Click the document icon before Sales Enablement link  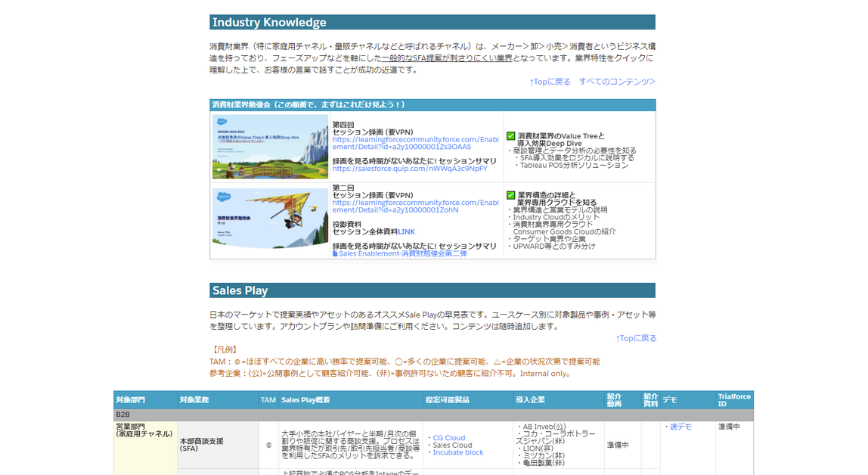click(335, 253)
